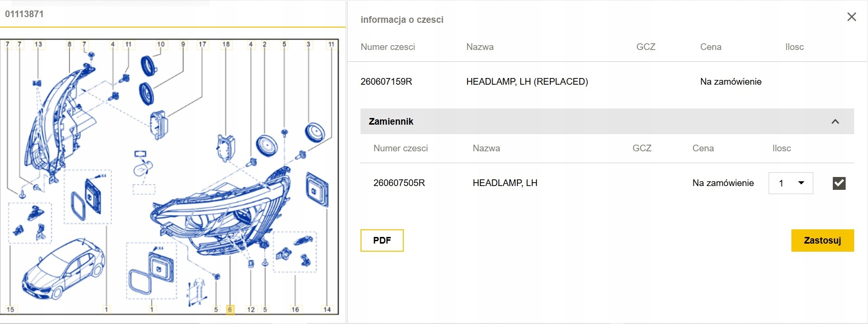
Task: Click callout number 16 label
Action: [295, 310]
